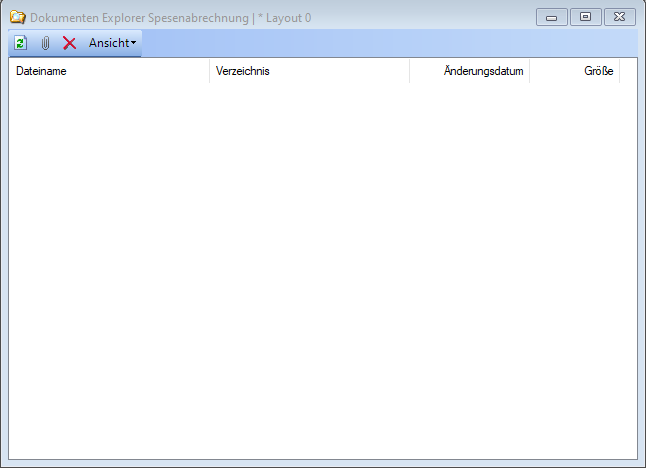Attach a file using the paperclip icon
The width and height of the screenshot is (646, 468).
tap(45, 43)
